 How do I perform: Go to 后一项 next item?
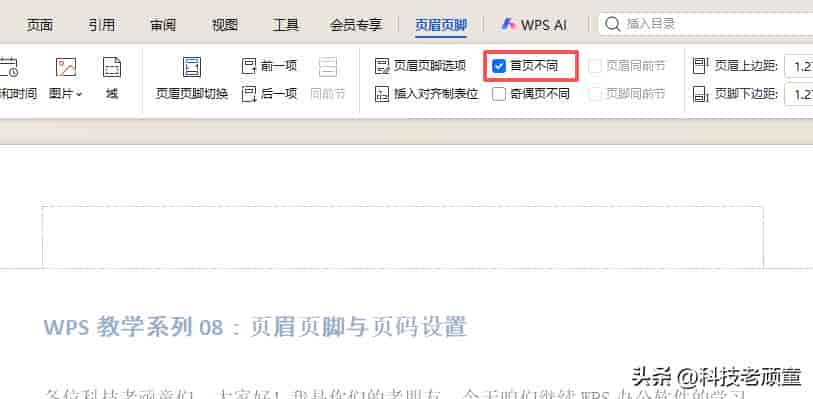(269, 94)
